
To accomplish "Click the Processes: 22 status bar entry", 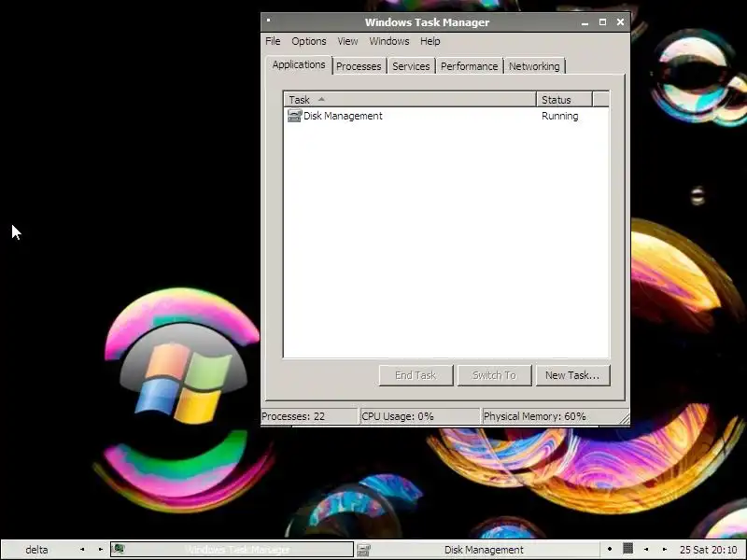I will pos(309,416).
